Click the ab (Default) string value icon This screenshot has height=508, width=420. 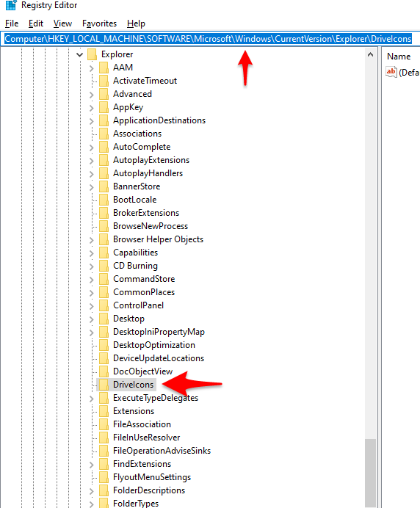click(x=391, y=72)
